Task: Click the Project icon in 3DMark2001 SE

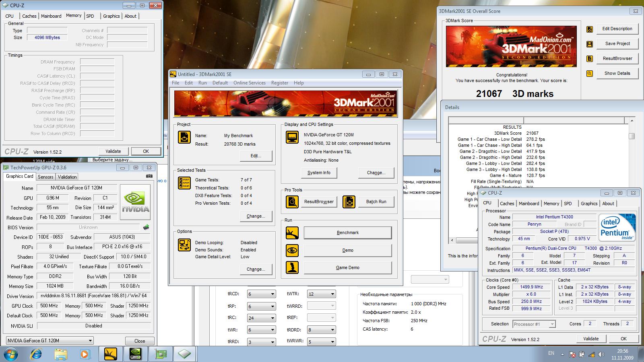Action: (184, 137)
